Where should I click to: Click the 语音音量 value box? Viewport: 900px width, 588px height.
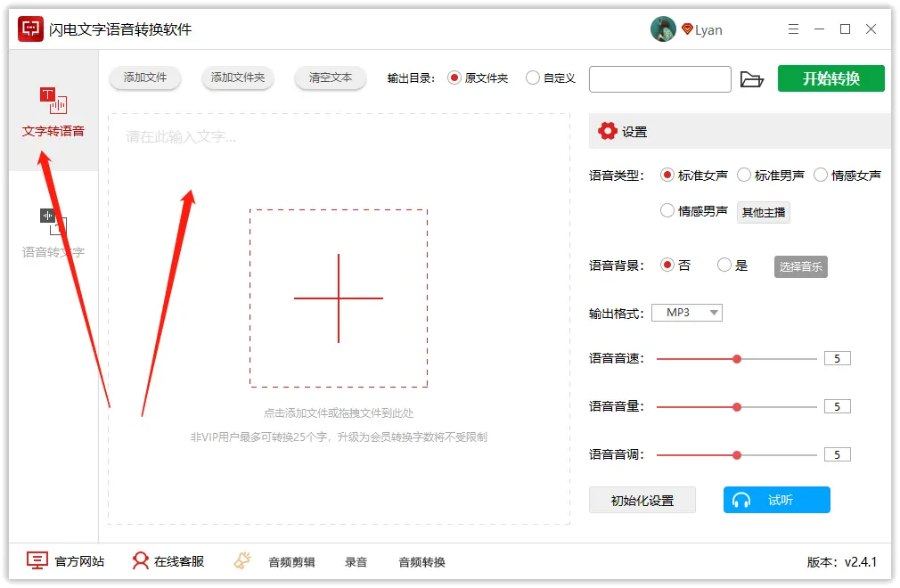pos(838,407)
